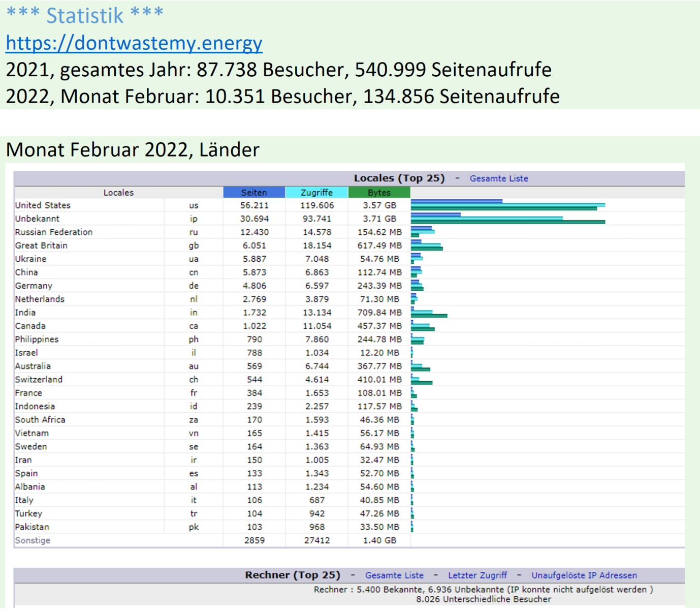Open the dontwastemy.energy hyperlink
This screenshot has height=612, width=700.
click(x=134, y=43)
